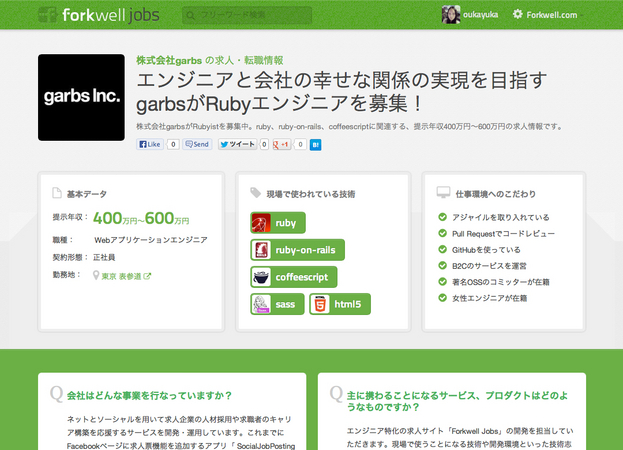Click the sass logo icon

(x=261, y=304)
